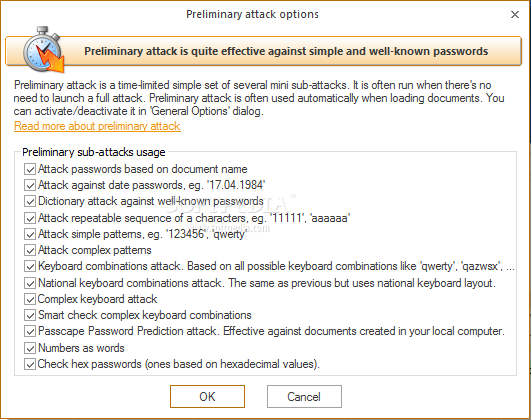Close the Preliminary attack options window

coord(515,15)
